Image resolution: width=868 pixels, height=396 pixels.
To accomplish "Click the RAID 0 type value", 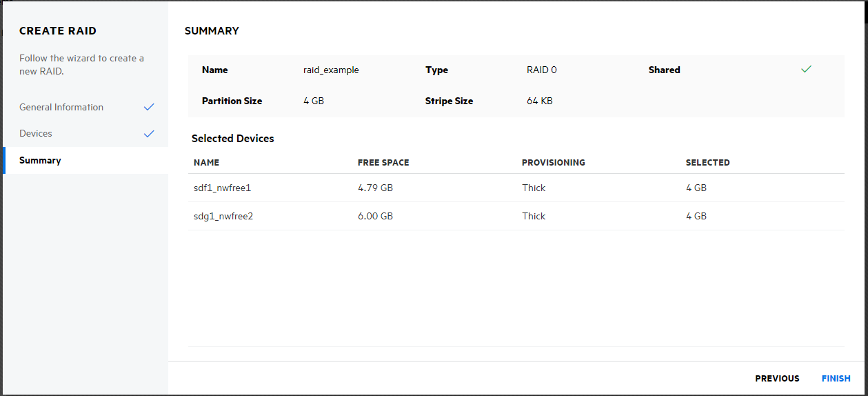I will pyautogui.click(x=541, y=70).
